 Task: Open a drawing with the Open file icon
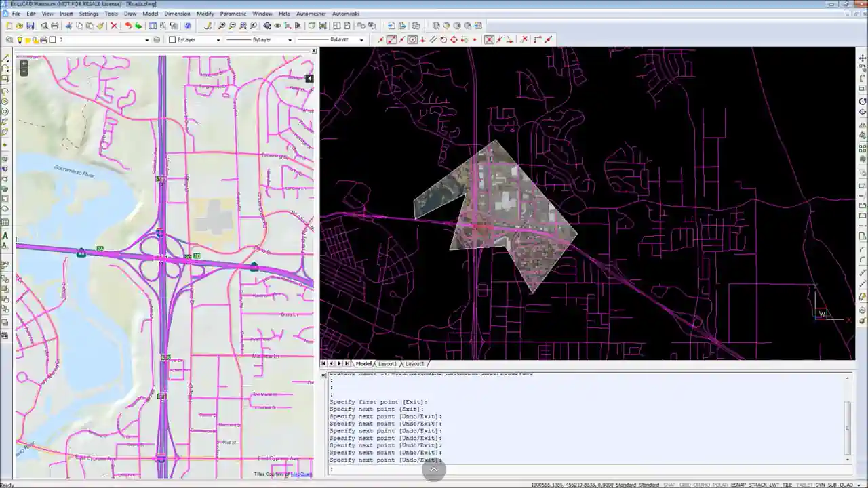pyautogui.click(x=18, y=26)
